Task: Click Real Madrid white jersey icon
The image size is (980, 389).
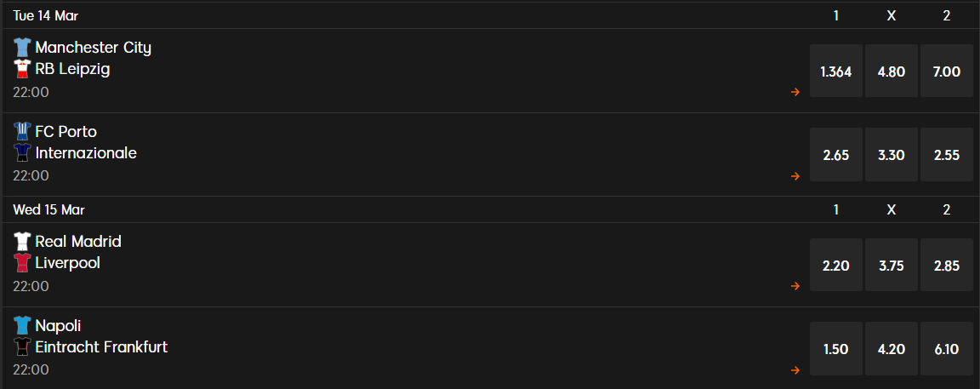Action: pyautogui.click(x=22, y=242)
